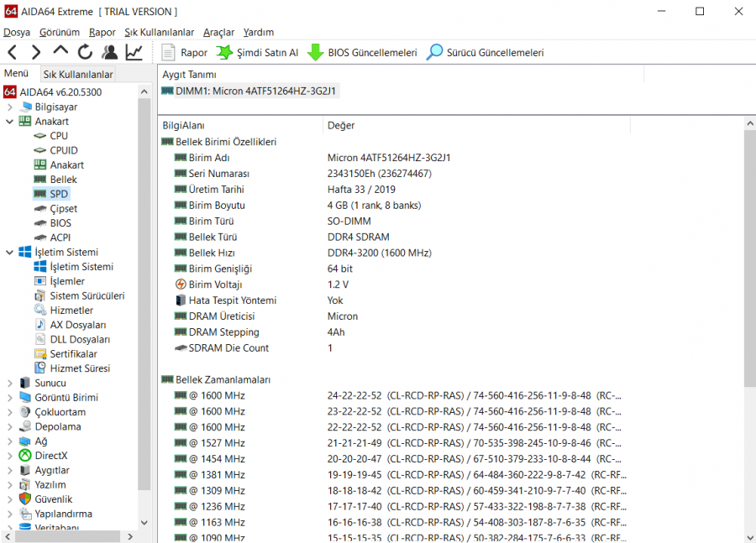Viewport: 756px width, 543px height.
Task: Open the Sık Kullanılanlar menu in the menu bar
Action: click(x=159, y=32)
